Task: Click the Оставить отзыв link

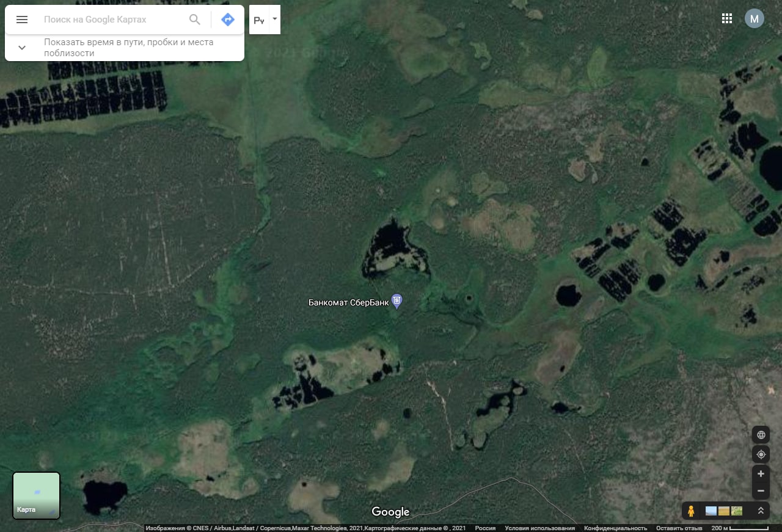Action: click(679, 528)
